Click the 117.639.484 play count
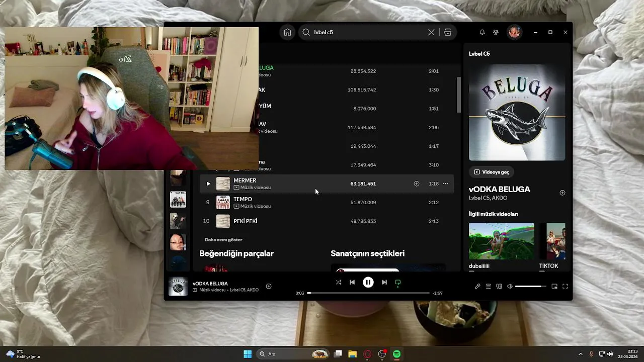 click(x=362, y=127)
